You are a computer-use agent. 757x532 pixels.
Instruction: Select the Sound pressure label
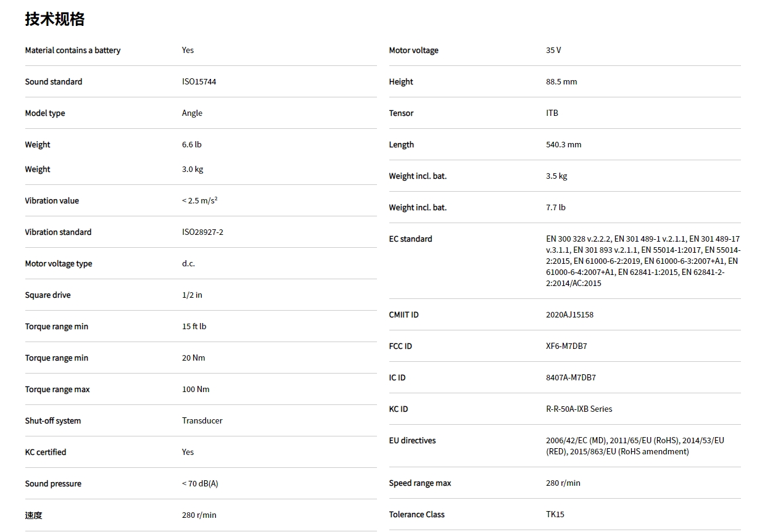pos(53,484)
